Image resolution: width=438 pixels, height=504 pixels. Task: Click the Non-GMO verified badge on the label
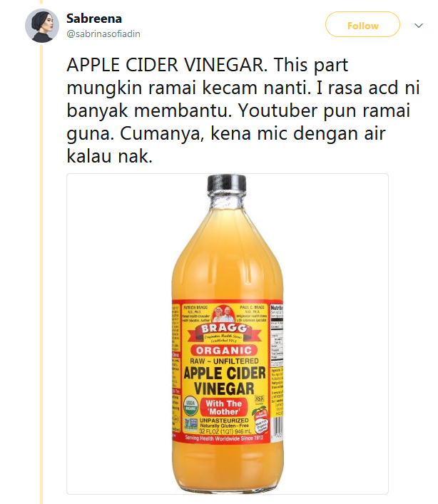[x=191, y=424]
